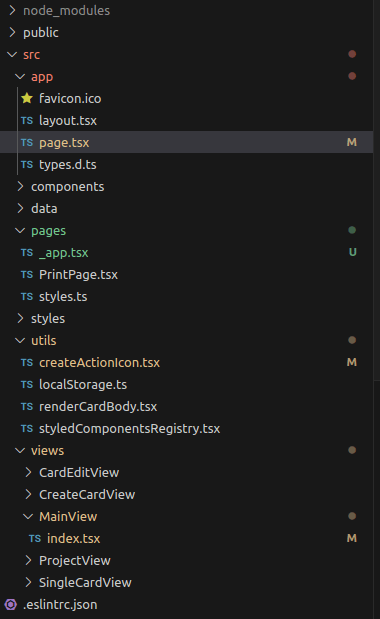Expand the ProjectView folder chevron
The width and height of the screenshot is (380, 619).
click(28, 561)
